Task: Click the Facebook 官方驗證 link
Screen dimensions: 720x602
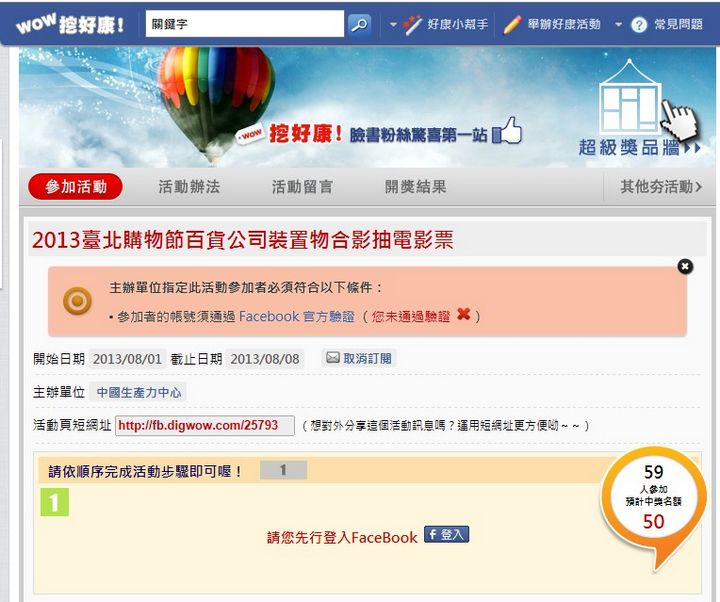Action: [297, 316]
